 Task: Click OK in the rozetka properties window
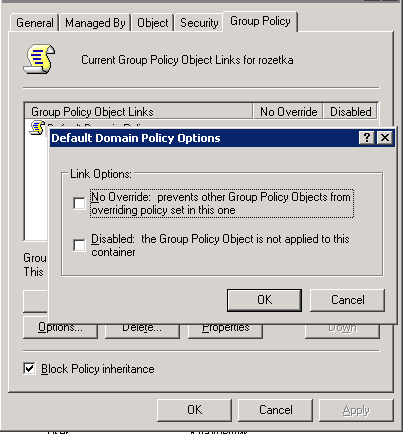click(194, 410)
